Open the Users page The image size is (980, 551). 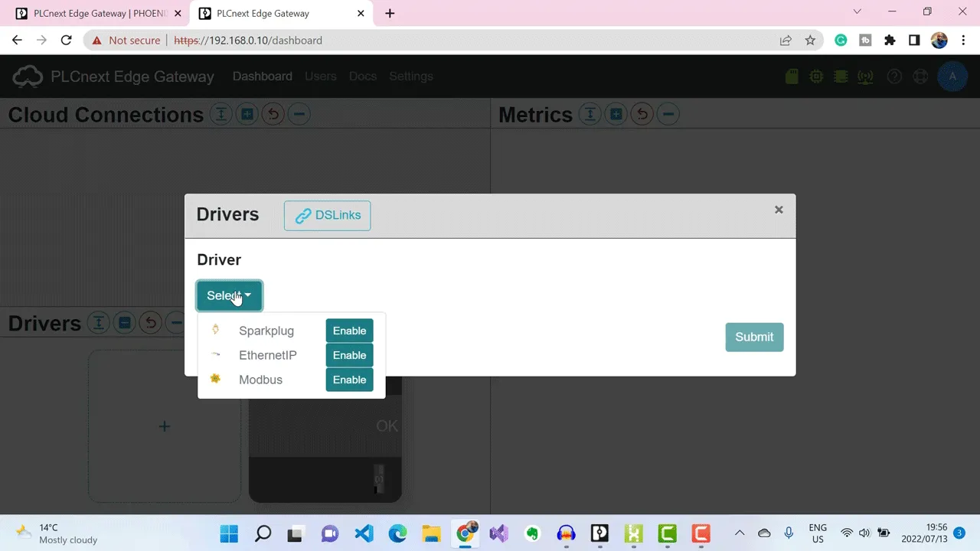coord(321,77)
